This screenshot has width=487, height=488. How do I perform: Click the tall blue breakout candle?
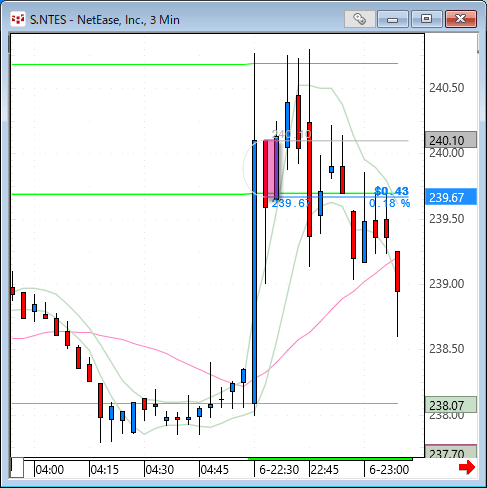click(255, 272)
